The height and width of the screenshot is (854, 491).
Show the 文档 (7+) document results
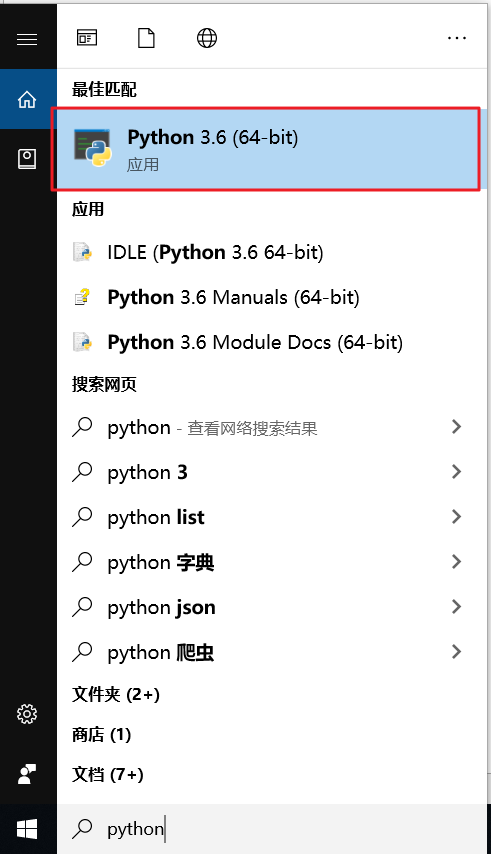pyautogui.click(x=108, y=774)
